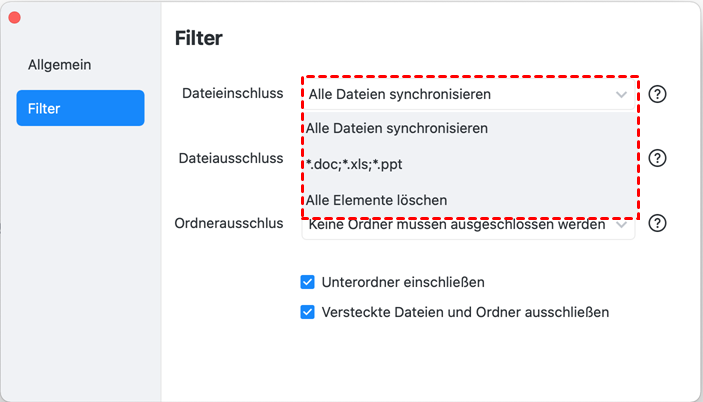Viewport: 703px width, 402px height.
Task: Select the Filter sidebar tab
Action: pos(80,108)
